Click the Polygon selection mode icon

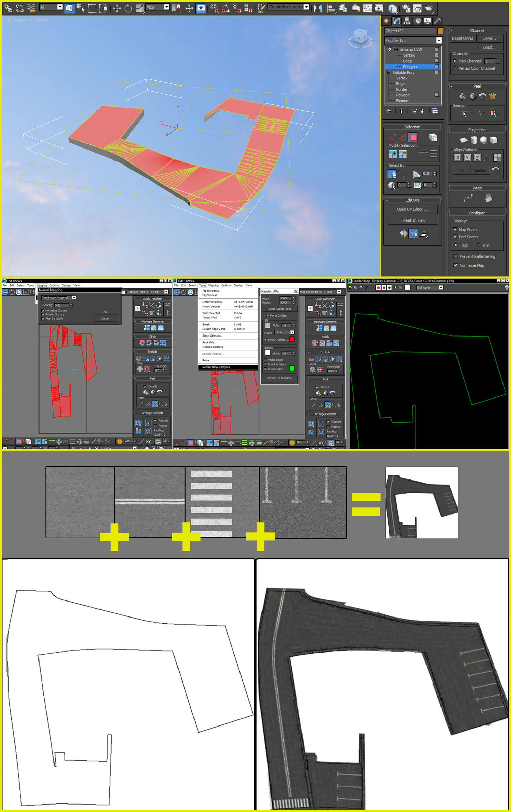[413, 137]
